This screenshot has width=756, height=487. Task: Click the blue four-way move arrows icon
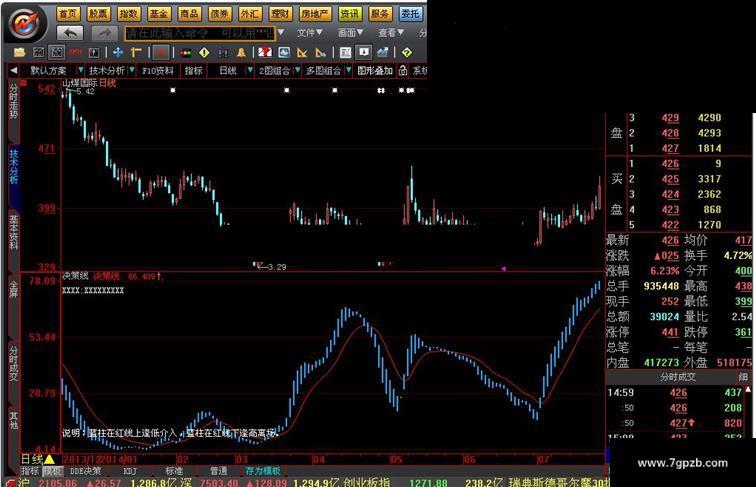tap(118, 52)
